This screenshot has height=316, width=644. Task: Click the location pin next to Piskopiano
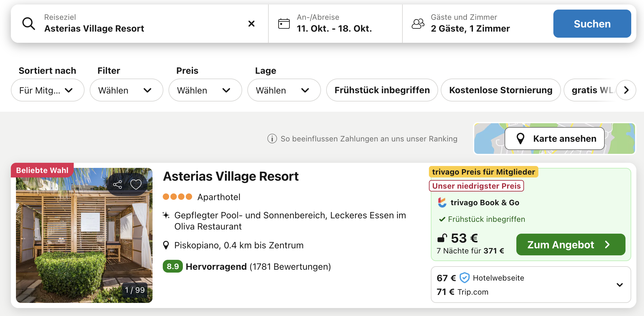point(166,245)
